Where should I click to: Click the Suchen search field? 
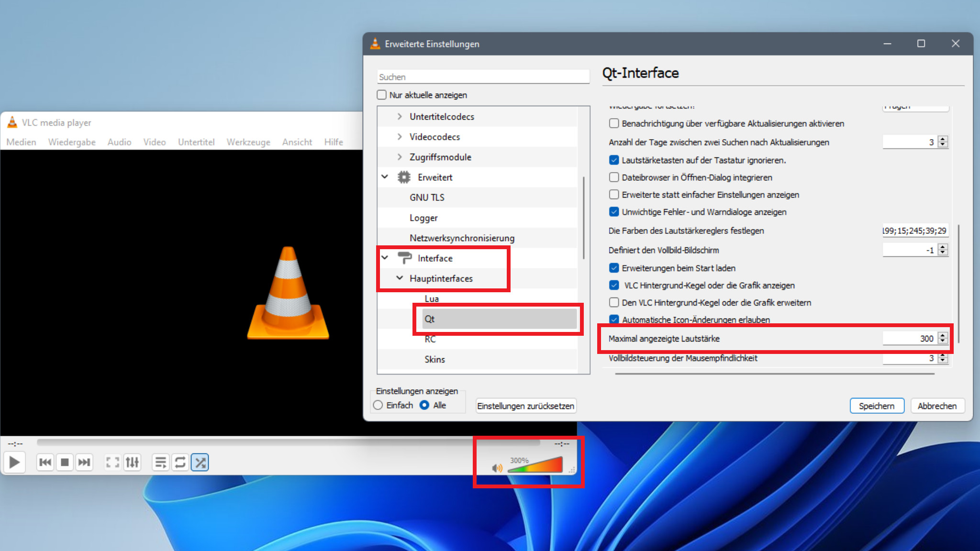tap(483, 77)
